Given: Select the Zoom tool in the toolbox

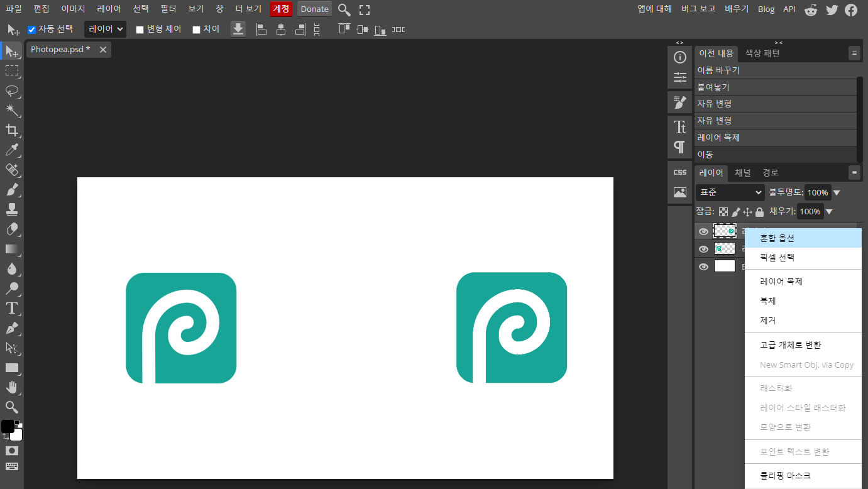Looking at the screenshot, I should (12, 407).
